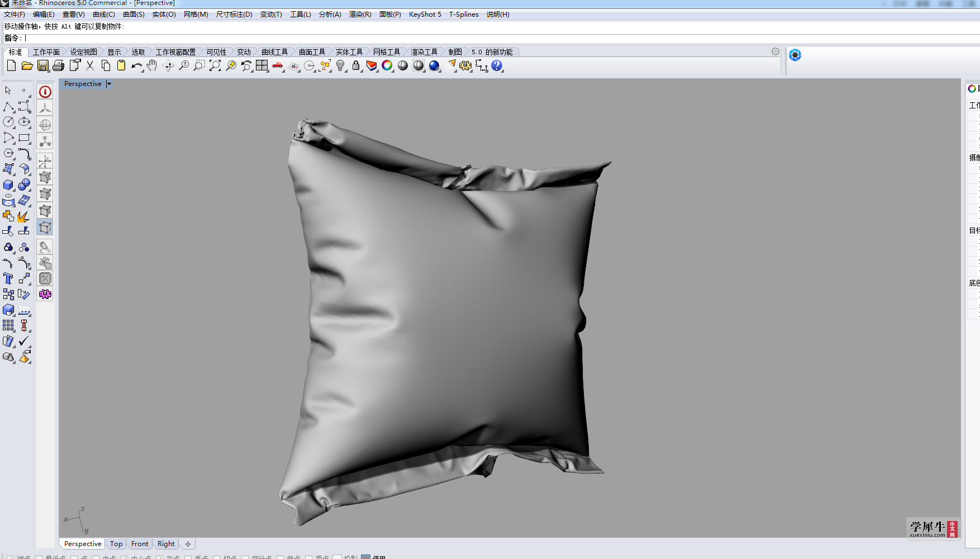The image size is (980, 559).
Task: Switch to the 5.0 的新功能 toolbar tab
Action: click(x=492, y=52)
